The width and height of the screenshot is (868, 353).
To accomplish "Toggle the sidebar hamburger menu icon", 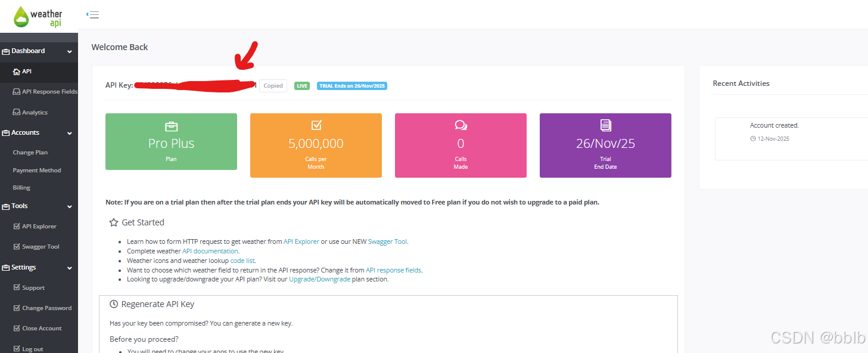I will click(92, 14).
